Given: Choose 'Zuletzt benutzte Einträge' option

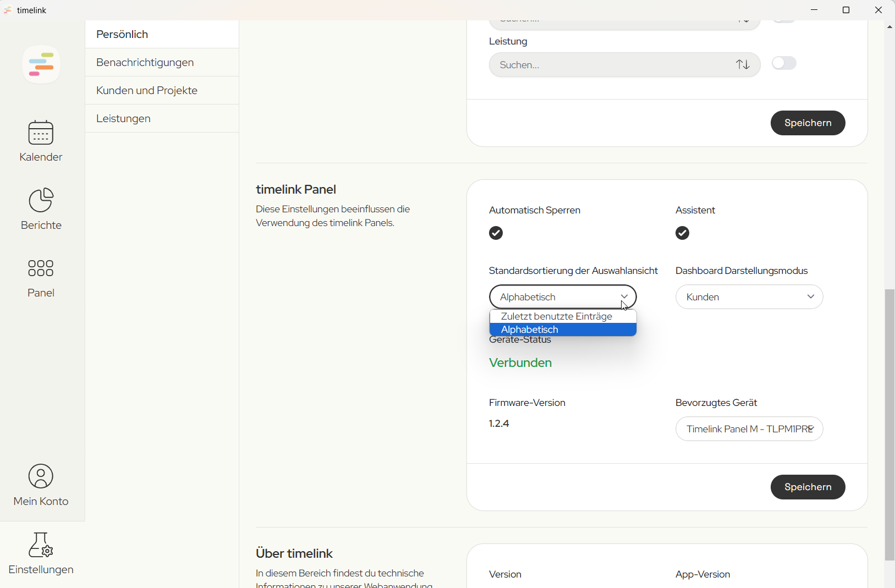Looking at the screenshot, I should (x=563, y=316).
